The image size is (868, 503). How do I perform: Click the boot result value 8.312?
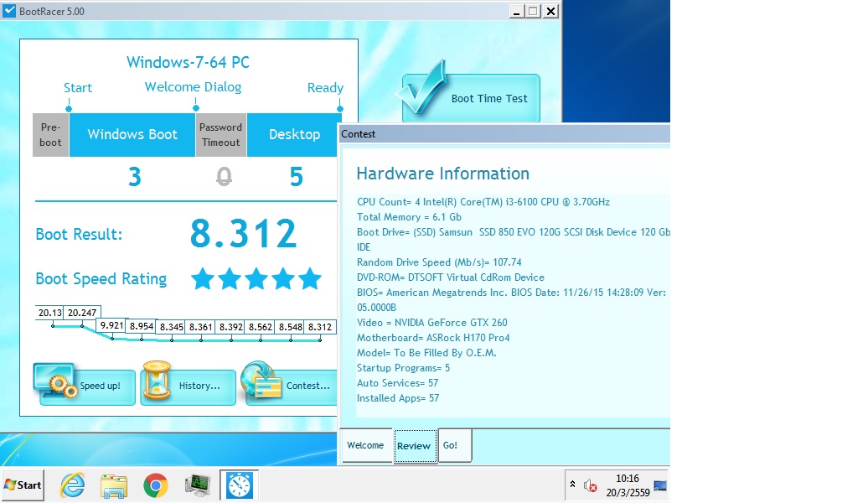click(x=244, y=233)
